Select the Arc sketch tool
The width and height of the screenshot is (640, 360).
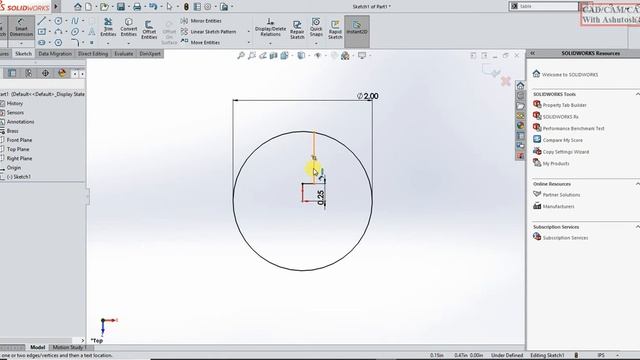pos(58,31)
